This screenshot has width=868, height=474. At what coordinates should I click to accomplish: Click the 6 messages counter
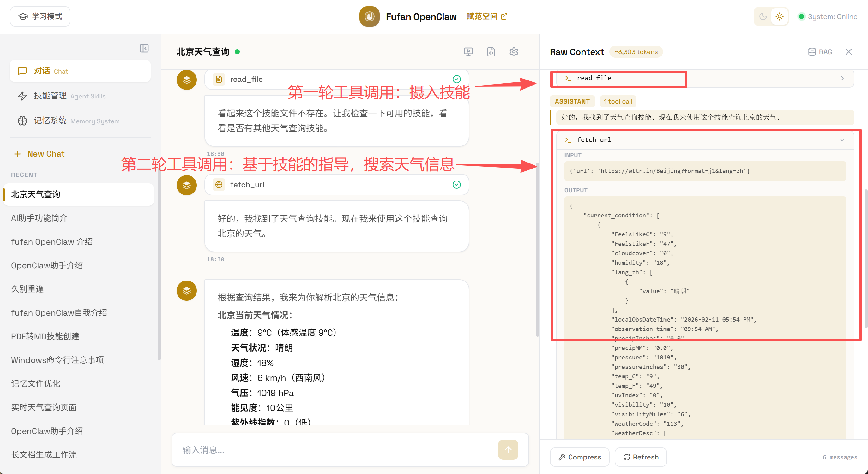tap(840, 457)
